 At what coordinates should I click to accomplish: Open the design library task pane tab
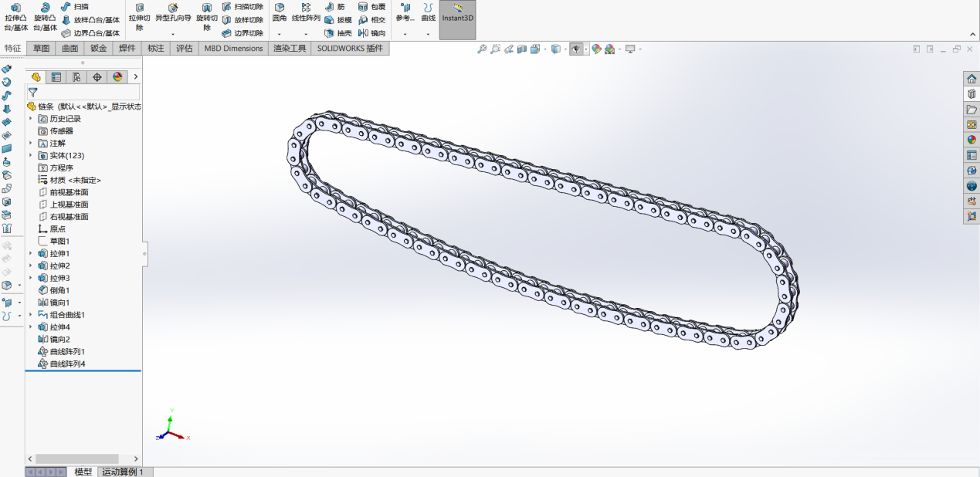(972, 94)
